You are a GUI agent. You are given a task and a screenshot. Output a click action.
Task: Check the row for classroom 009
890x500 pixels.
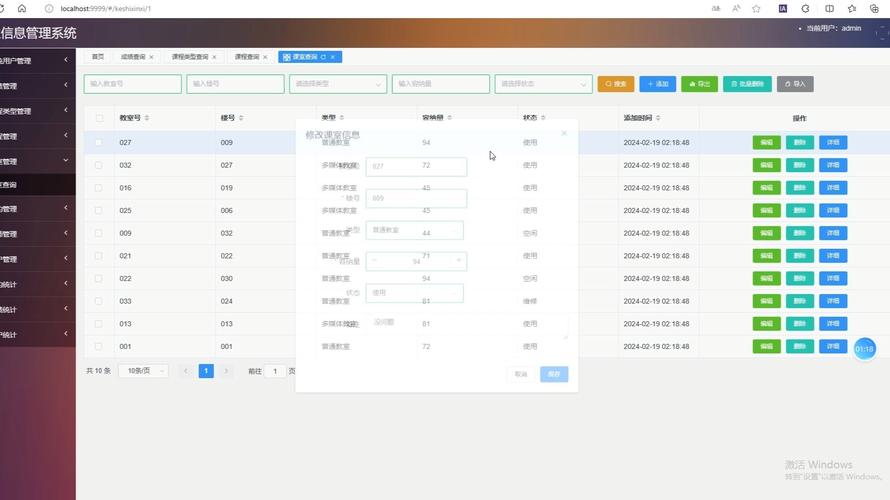(99, 233)
